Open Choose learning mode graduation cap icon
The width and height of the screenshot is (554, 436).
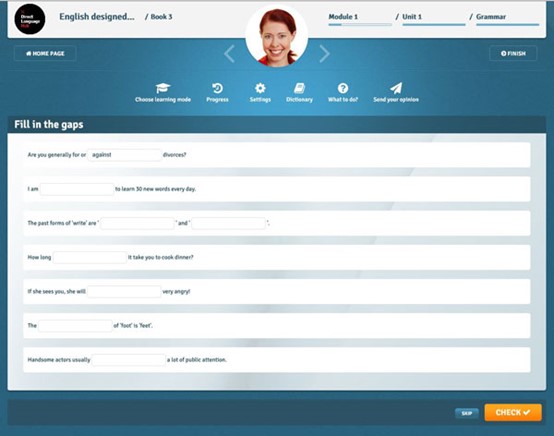click(x=163, y=88)
